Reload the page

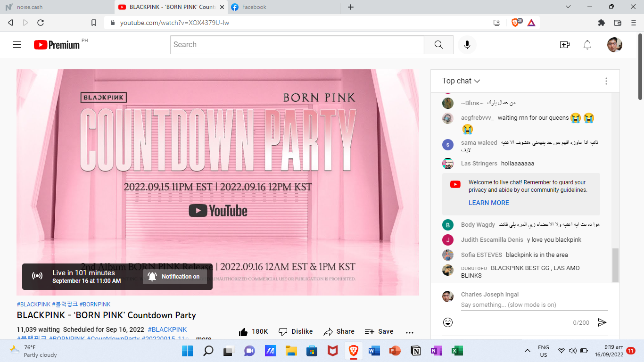tap(41, 23)
